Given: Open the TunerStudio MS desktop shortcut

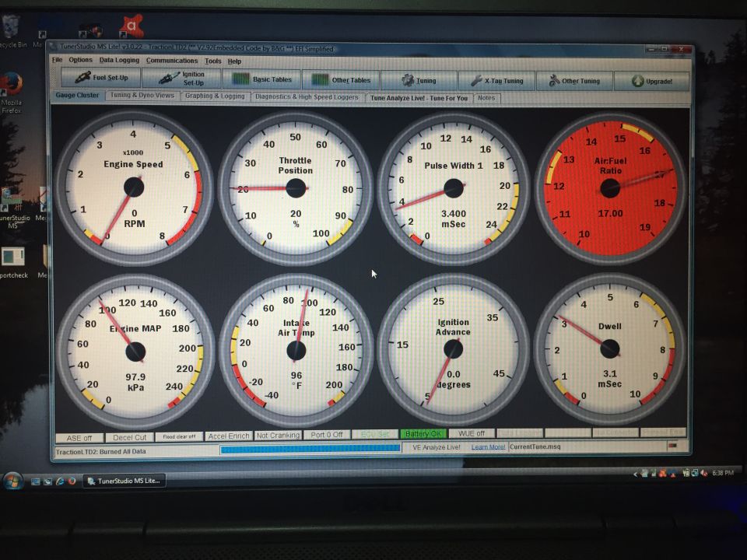Looking at the screenshot, I should pyautogui.click(x=13, y=208).
